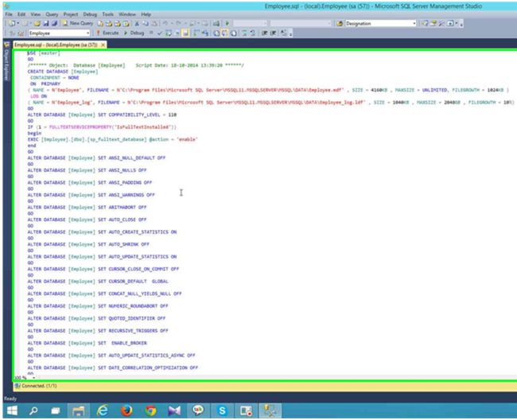Screen dimensions: 517x420
Task: Click the Windows Start button
Action: click(10, 410)
